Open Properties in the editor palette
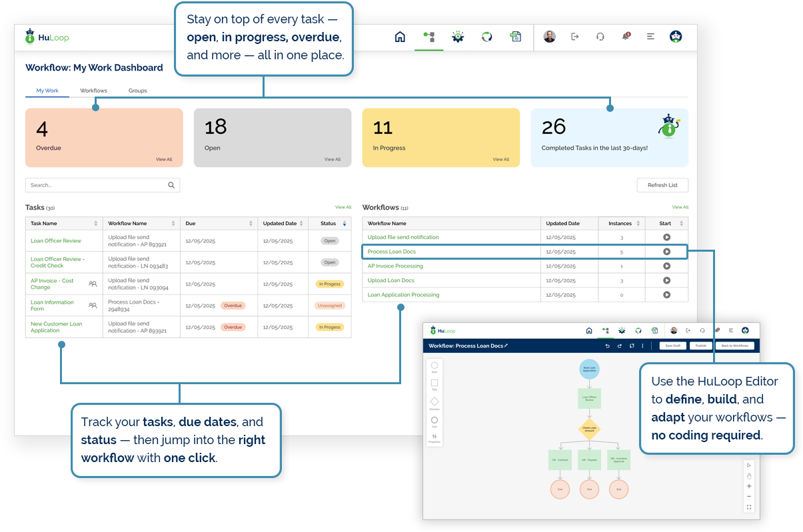803x532 pixels. point(434,438)
